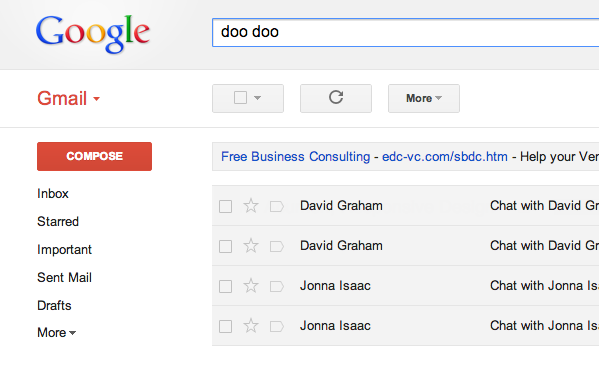599x366 pixels.
Task: Mark first David Graham chat as important
Action: (277, 207)
